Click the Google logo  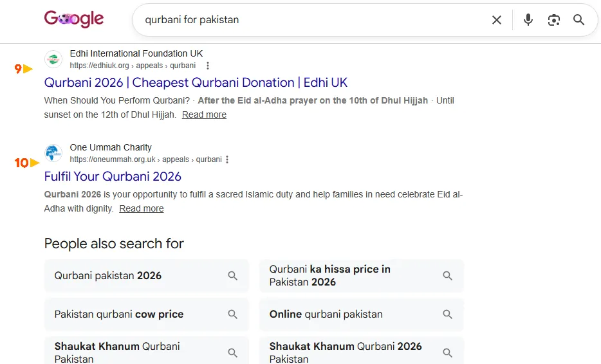point(74,19)
